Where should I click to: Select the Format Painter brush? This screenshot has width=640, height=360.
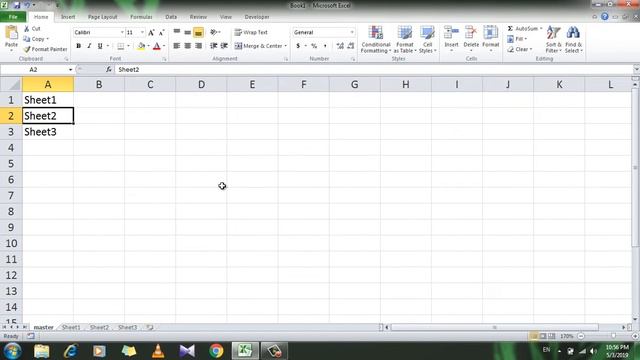coord(27,49)
